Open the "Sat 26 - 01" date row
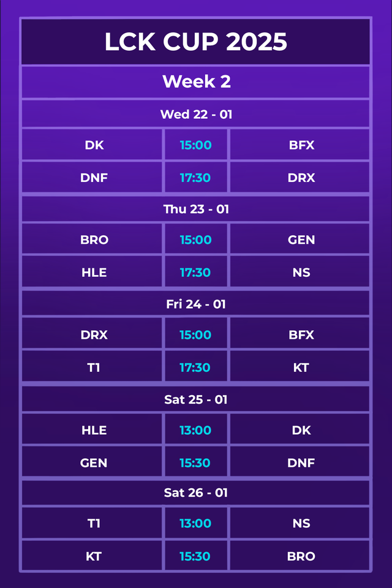This screenshot has height=588, width=392. 196,492
